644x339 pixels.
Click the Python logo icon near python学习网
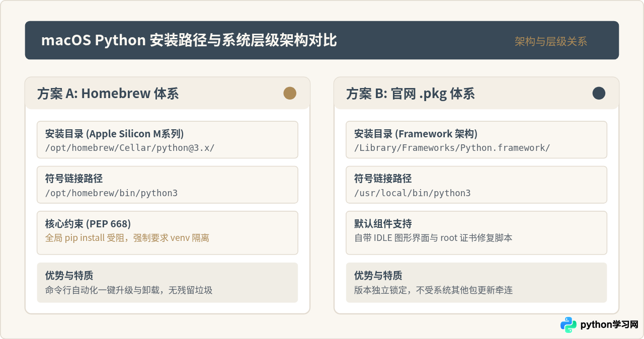coord(568,325)
